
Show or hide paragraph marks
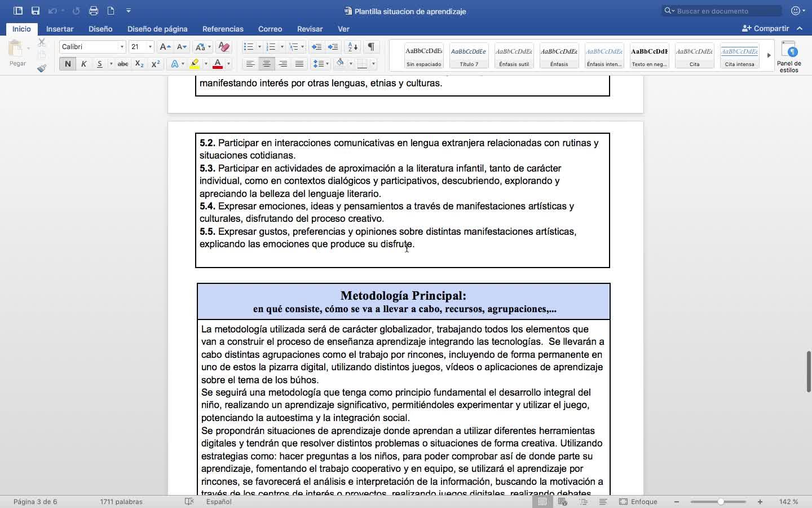click(x=371, y=47)
